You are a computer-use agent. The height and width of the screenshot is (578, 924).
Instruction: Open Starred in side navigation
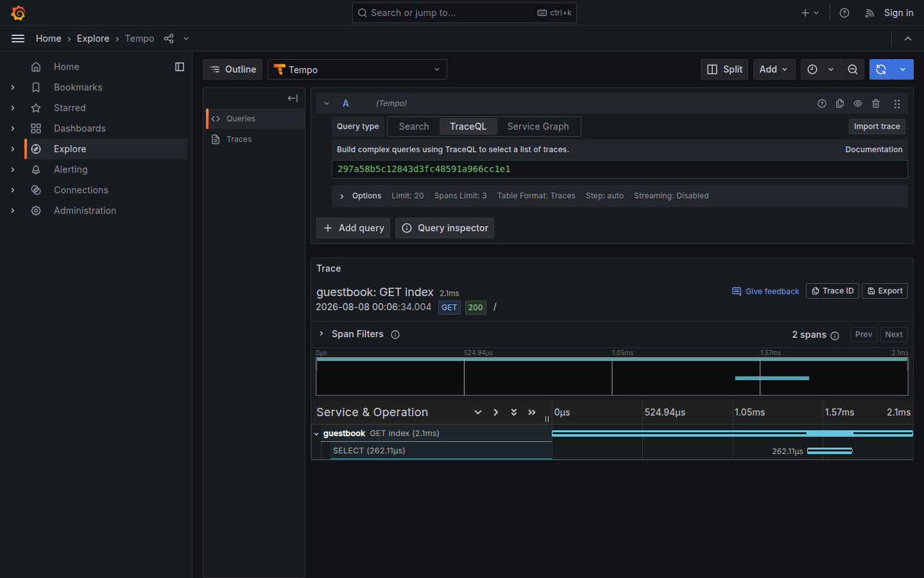pos(70,108)
